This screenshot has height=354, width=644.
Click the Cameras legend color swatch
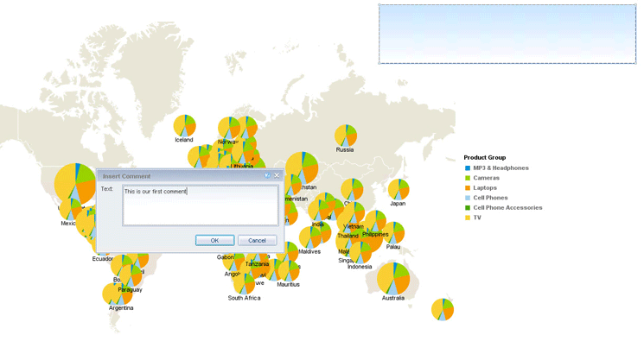point(468,178)
